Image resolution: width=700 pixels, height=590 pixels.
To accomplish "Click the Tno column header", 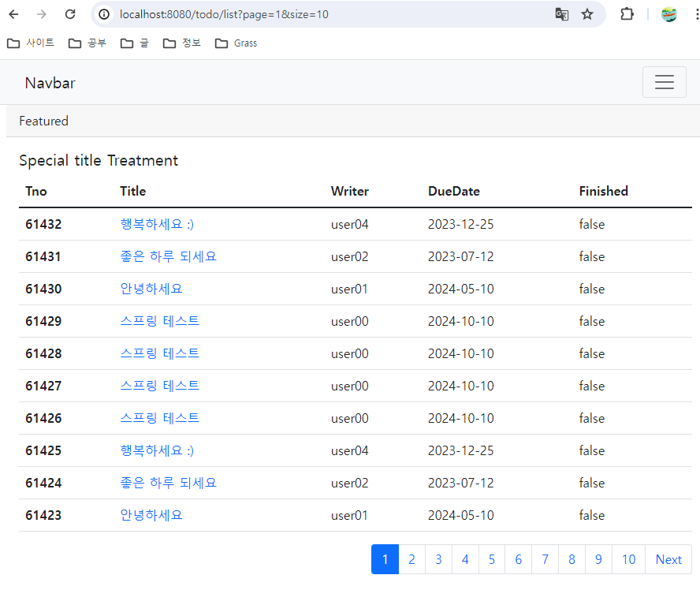I will [36, 191].
